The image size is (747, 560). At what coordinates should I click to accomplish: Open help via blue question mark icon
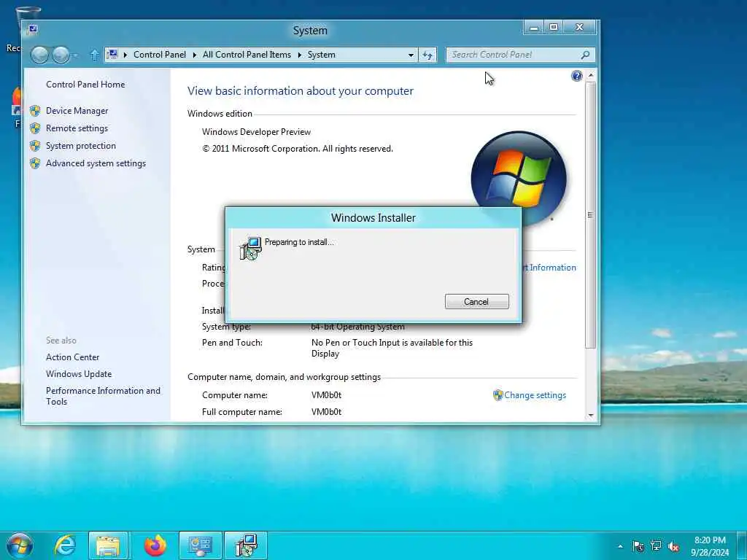coord(576,76)
